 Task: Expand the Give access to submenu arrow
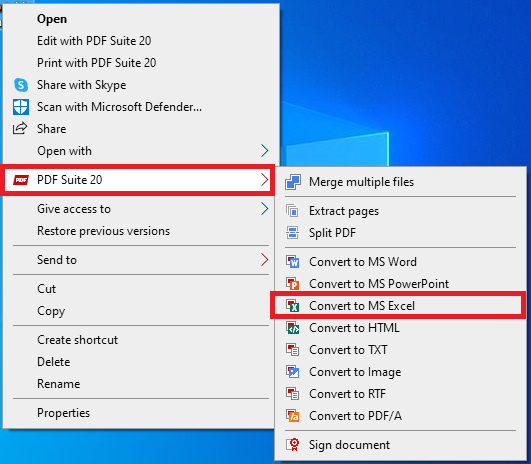[265, 209]
